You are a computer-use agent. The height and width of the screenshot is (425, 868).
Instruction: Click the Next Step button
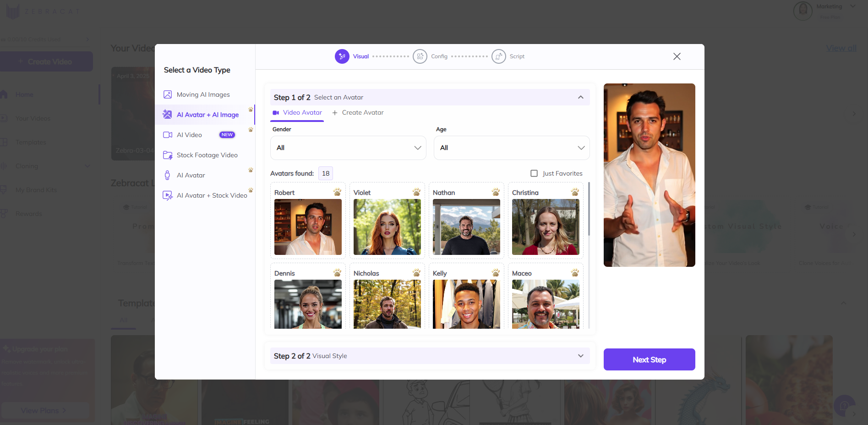(x=649, y=359)
